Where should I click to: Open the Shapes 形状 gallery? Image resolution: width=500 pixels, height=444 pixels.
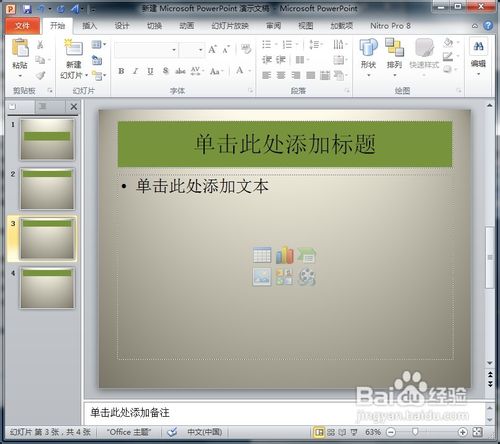coord(368,57)
